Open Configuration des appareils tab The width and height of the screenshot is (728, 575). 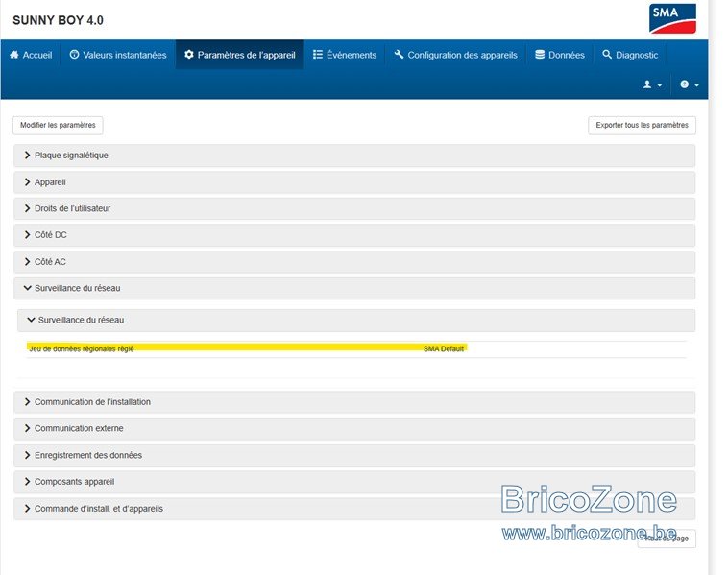455,55
